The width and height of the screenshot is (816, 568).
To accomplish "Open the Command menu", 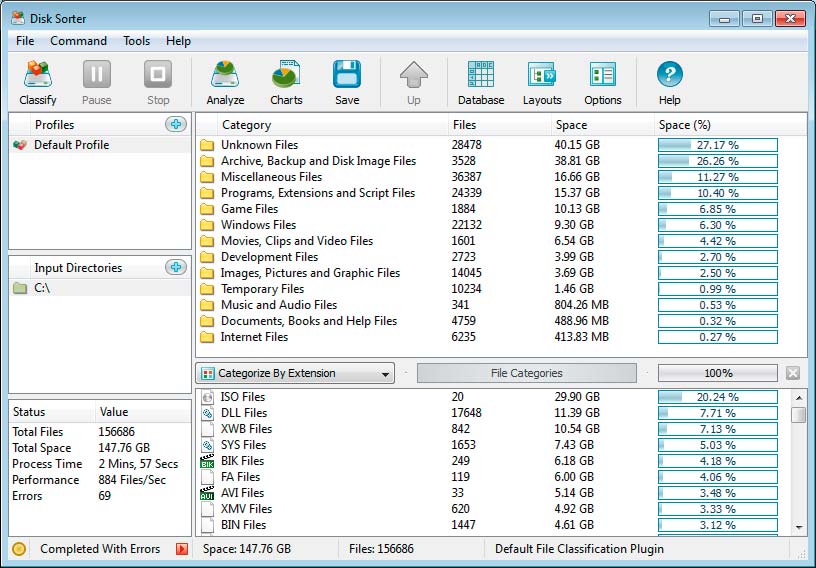I will (79, 41).
